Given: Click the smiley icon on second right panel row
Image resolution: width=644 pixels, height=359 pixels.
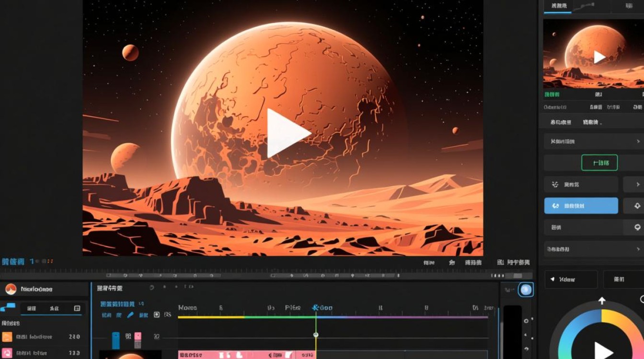Looking at the screenshot, I should coord(555,184).
